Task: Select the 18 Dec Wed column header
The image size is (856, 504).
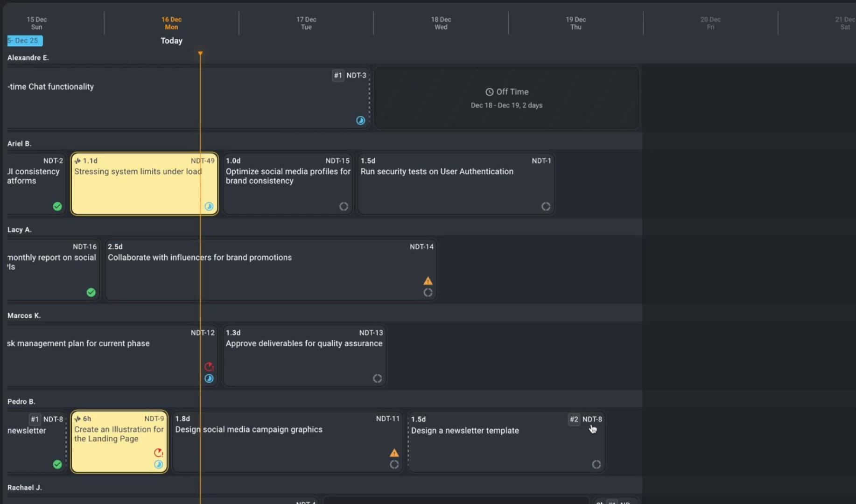Action: tap(440, 23)
